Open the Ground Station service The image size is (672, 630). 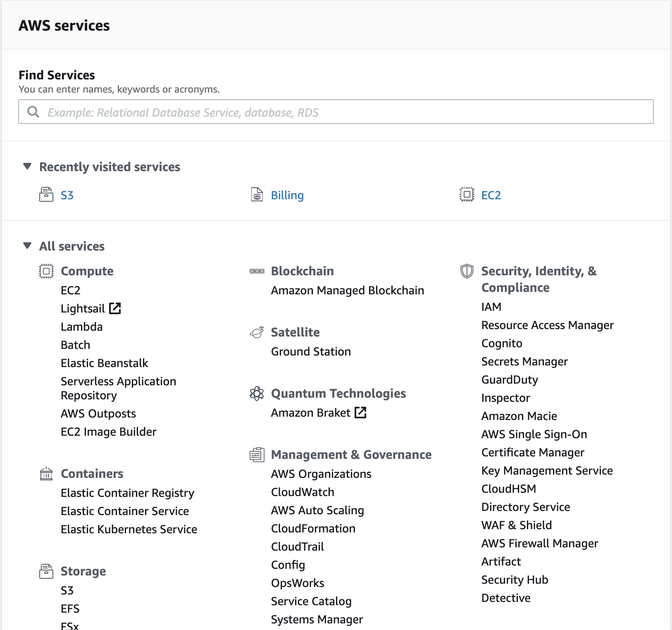311,351
